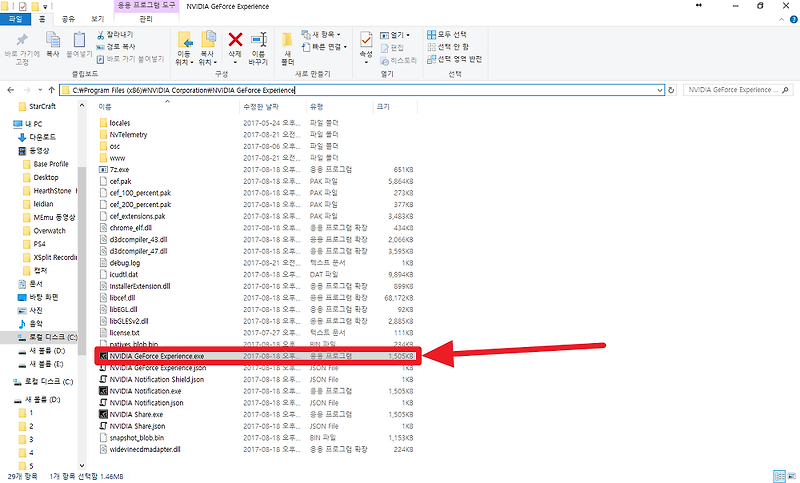The height and width of the screenshot is (483, 800).
Task: Click the Help question mark icon
Action: [793, 19]
